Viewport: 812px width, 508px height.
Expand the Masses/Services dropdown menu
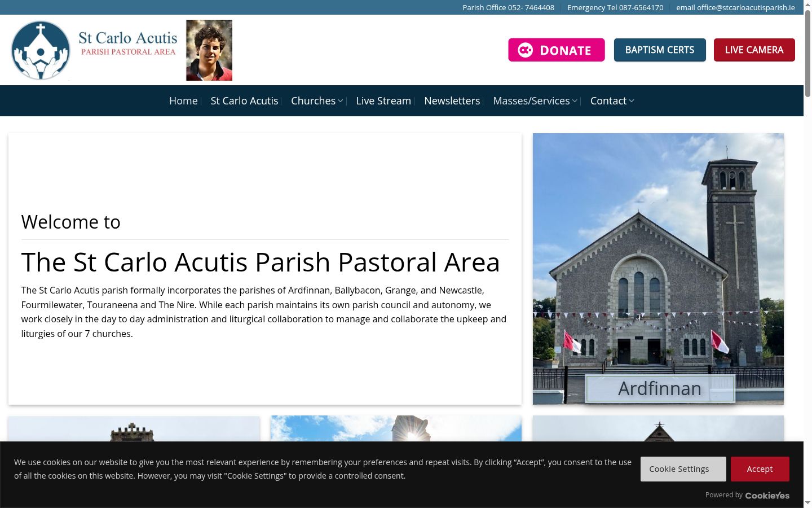pos(535,100)
